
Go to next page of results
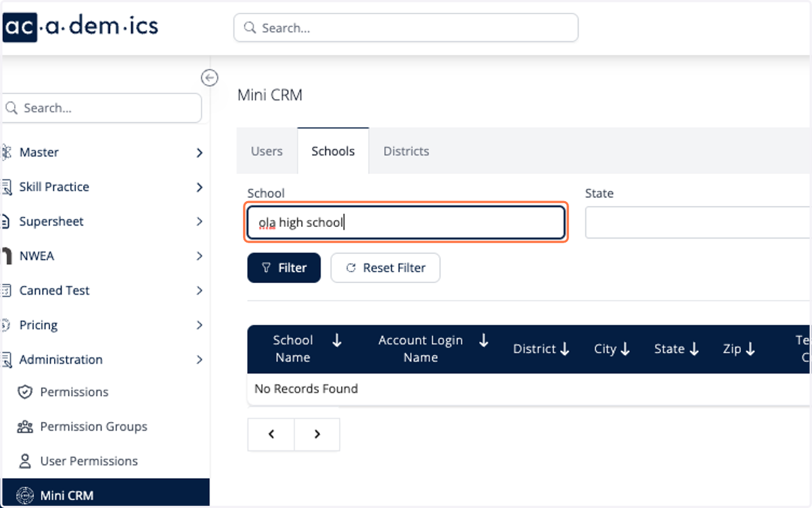coord(317,434)
